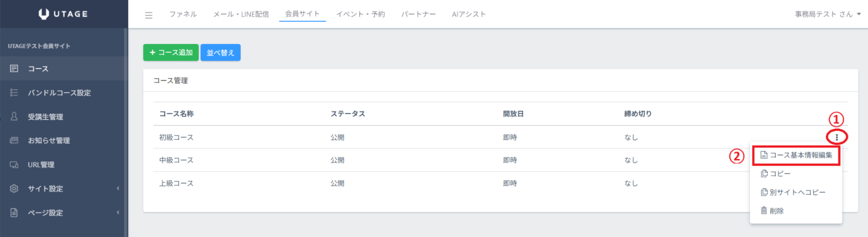Select コース基本情報編集 from context menu
The height and width of the screenshot is (237, 868).
796,155
